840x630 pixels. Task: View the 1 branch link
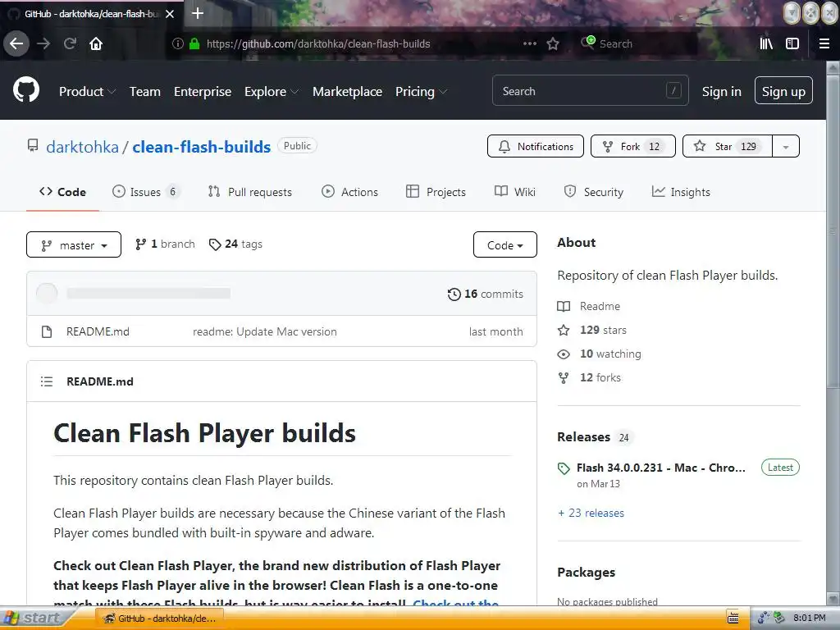(165, 244)
